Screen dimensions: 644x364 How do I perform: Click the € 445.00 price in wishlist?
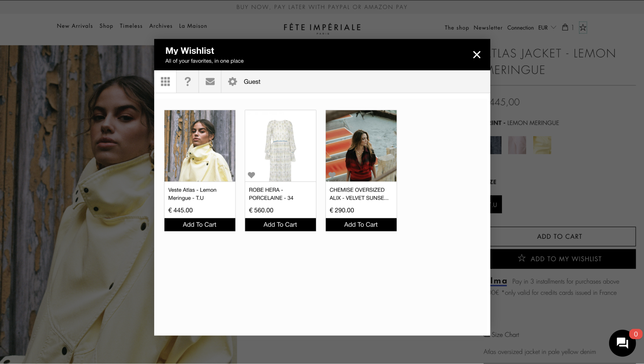pyautogui.click(x=181, y=210)
